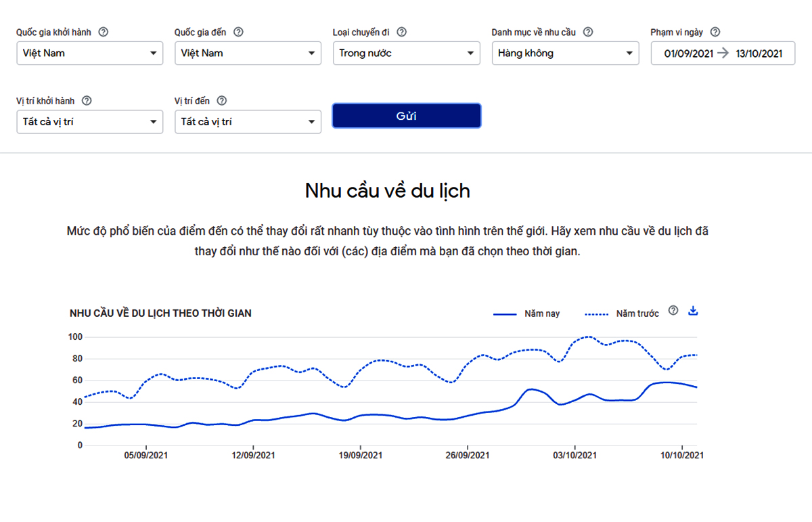Expand the Hàng không category dropdown
812x522 pixels.
click(x=565, y=53)
